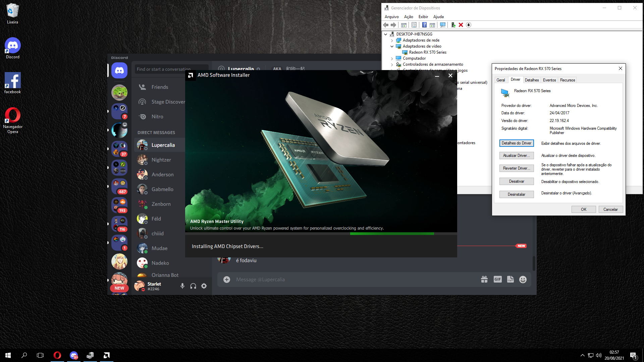Open the Mudae direct message
This screenshot has height=362, width=644.
point(160,248)
